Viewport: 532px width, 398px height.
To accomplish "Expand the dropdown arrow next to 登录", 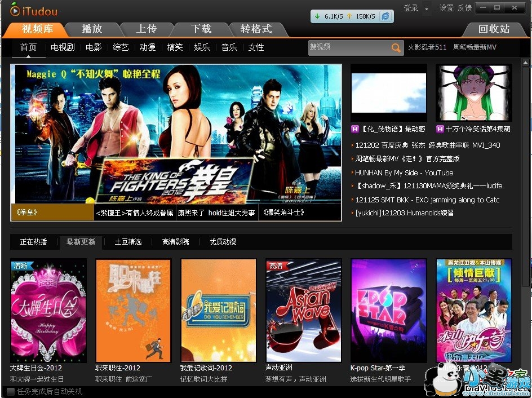I will click(427, 9).
